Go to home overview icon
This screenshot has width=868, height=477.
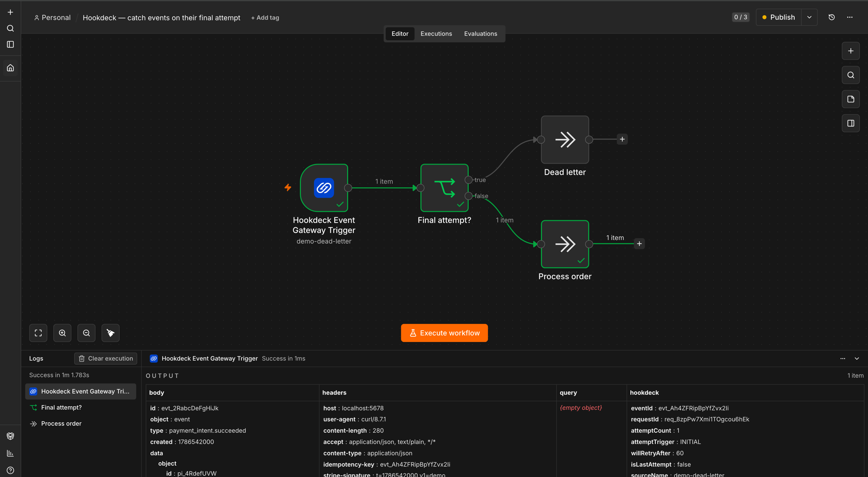pyautogui.click(x=10, y=68)
